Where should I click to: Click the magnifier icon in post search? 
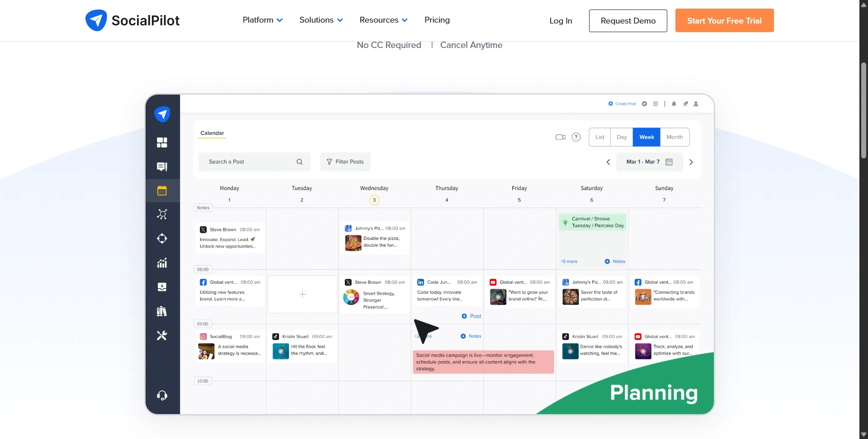pos(299,162)
